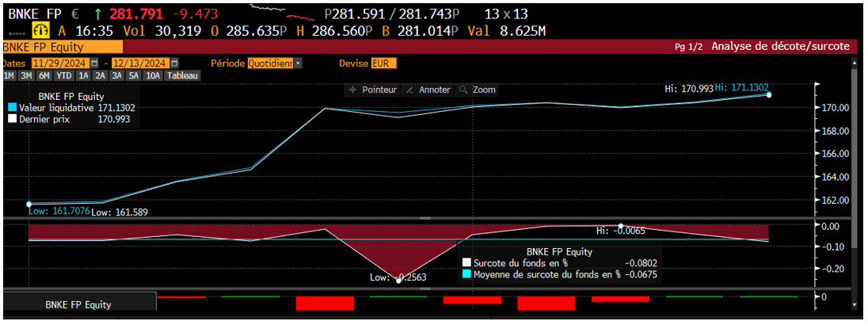Open the Devise EUR currency selector
868x325 pixels.
tap(383, 63)
